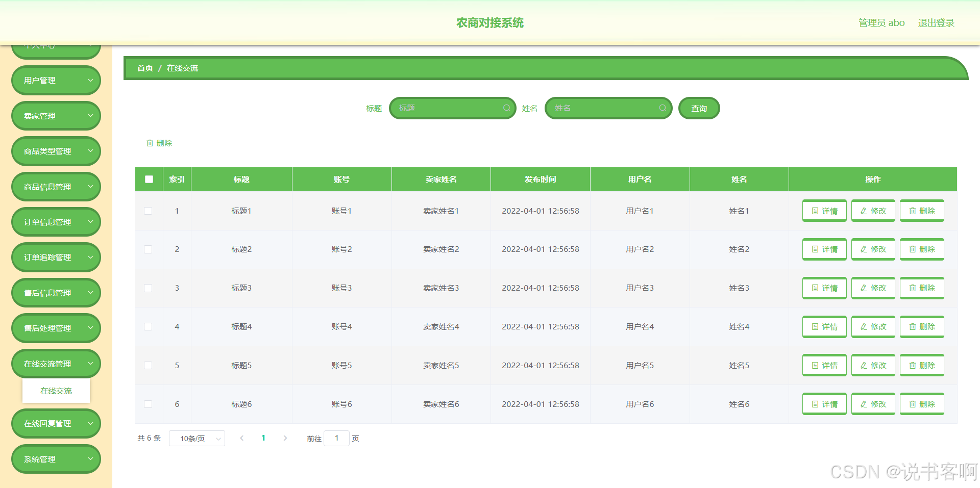Go to the previous page arrow

click(x=242, y=438)
